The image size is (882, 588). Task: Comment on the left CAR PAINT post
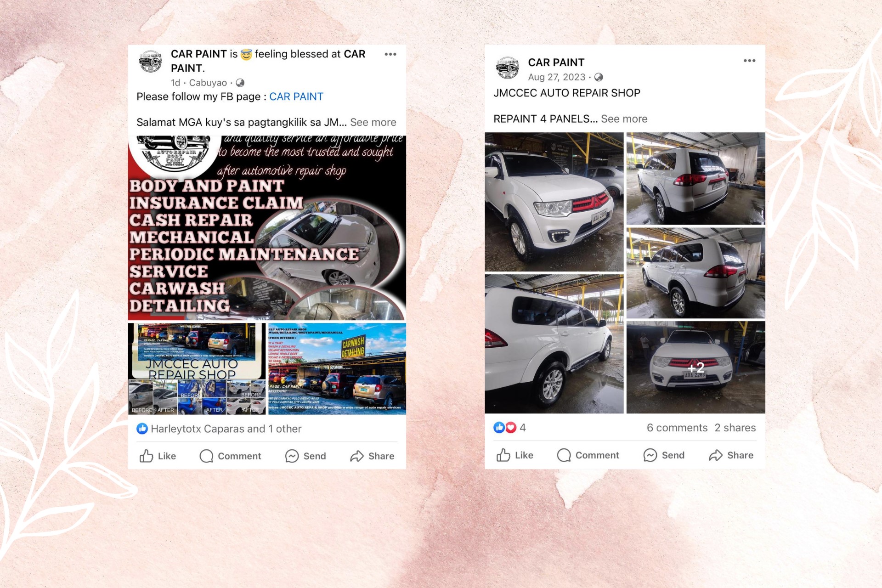click(230, 456)
